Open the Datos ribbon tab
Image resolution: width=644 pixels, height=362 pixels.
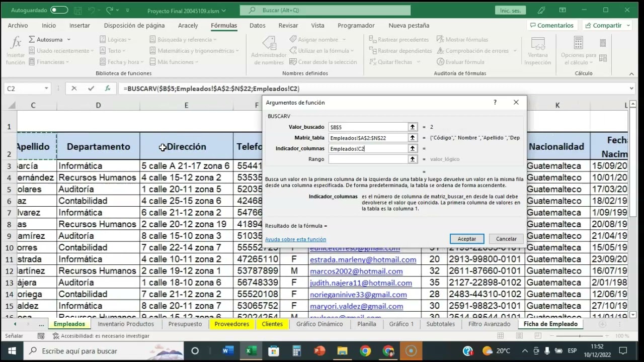[x=257, y=26]
